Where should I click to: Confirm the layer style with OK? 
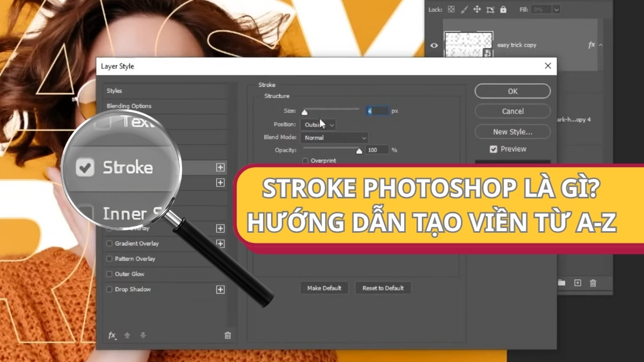513,91
